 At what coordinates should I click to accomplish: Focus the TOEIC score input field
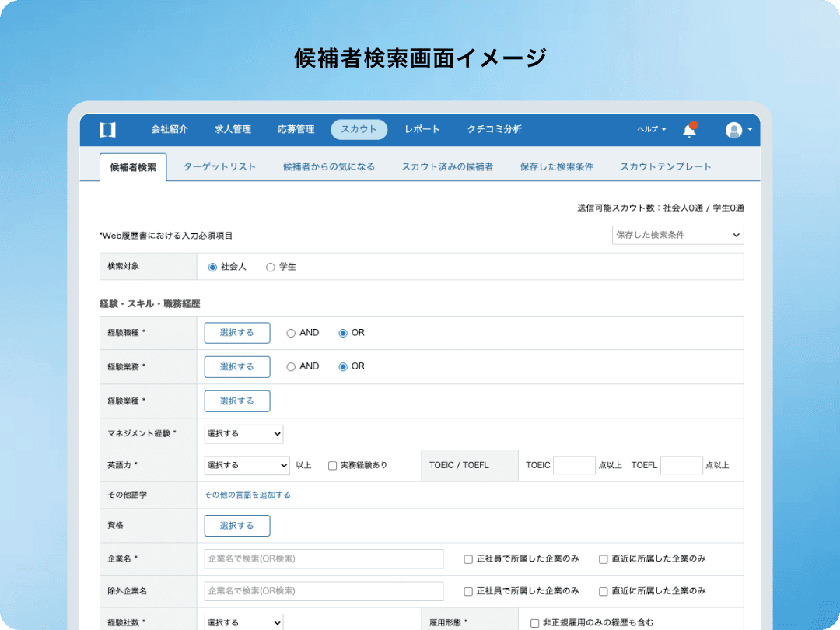coord(574,466)
